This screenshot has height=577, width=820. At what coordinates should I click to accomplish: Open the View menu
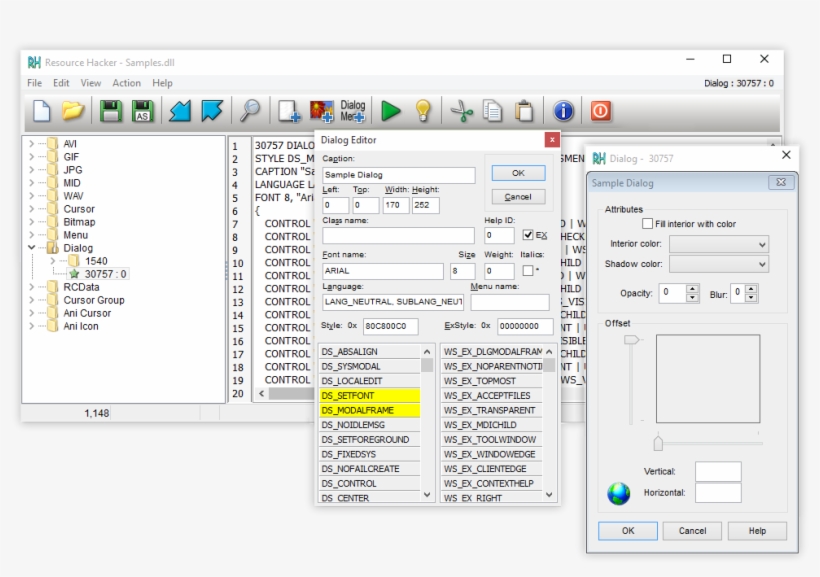point(90,83)
